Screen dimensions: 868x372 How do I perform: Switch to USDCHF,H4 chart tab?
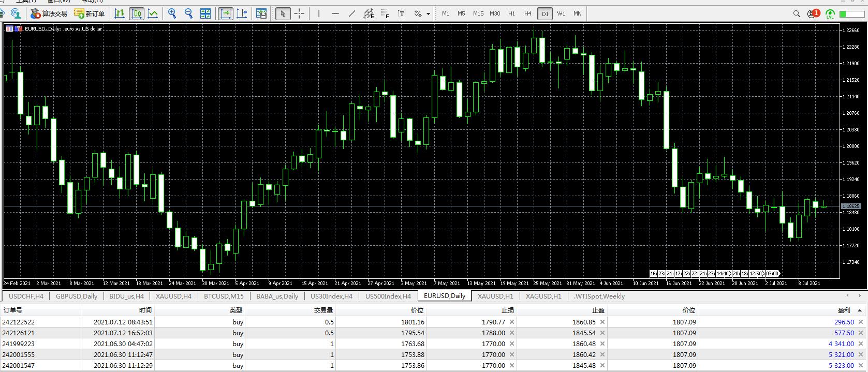click(26, 296)
